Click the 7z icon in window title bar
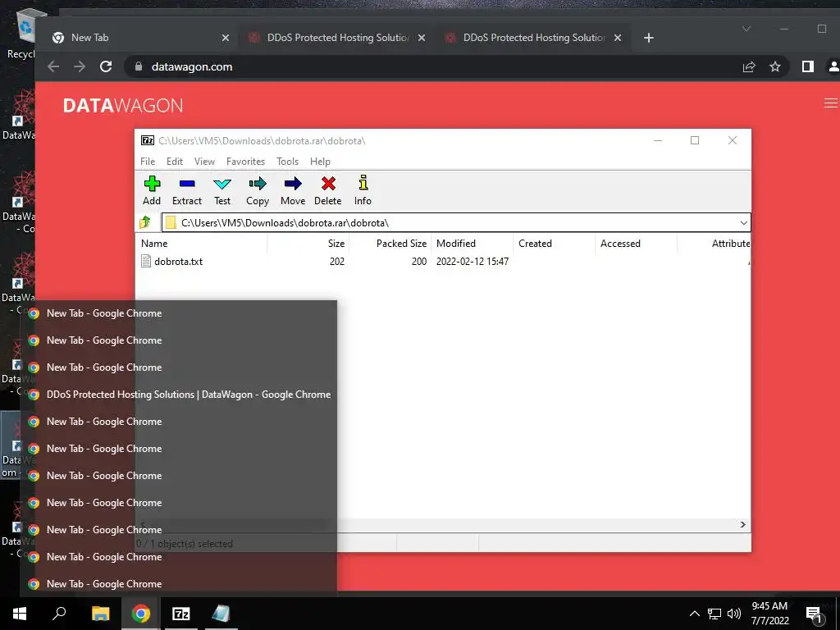Viewport: 840px width, 630px height. [x=148, y=140]
